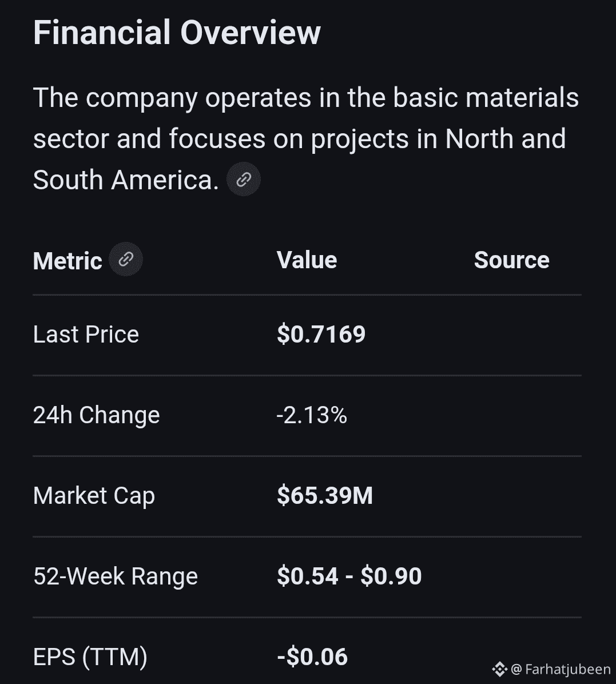Click the company description paragraph
The width and height of the screenshot is (616, 684).
point(305,138)
